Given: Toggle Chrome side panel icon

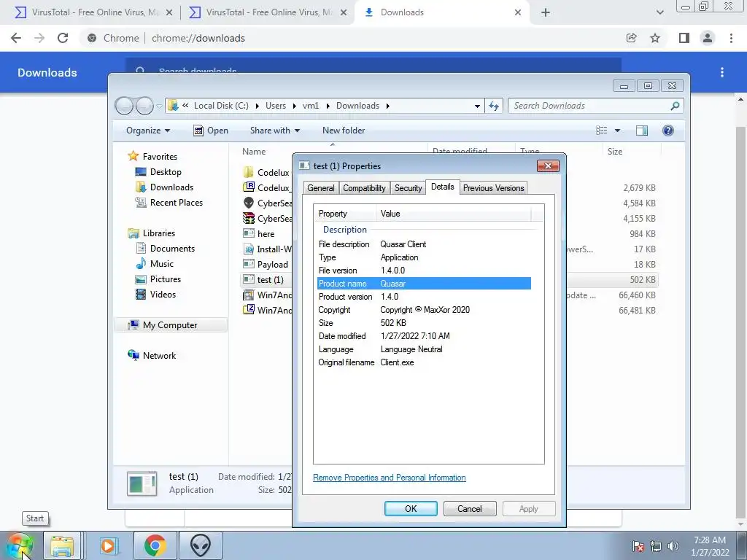Looking at the screenshot, I should 684,38.
